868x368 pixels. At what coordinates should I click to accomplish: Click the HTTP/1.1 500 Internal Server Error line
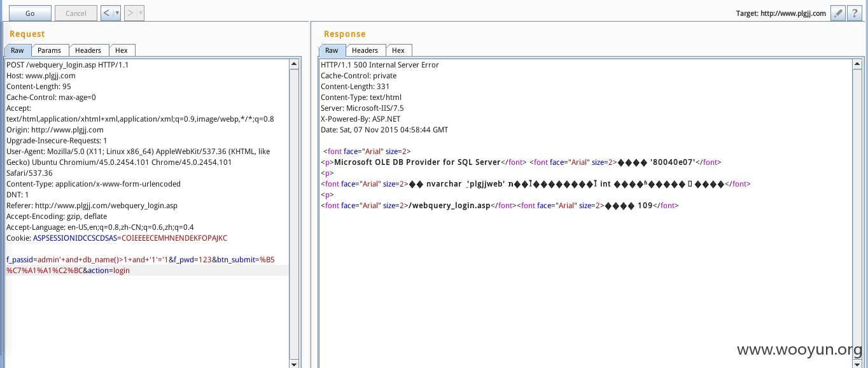click(380, 65)
